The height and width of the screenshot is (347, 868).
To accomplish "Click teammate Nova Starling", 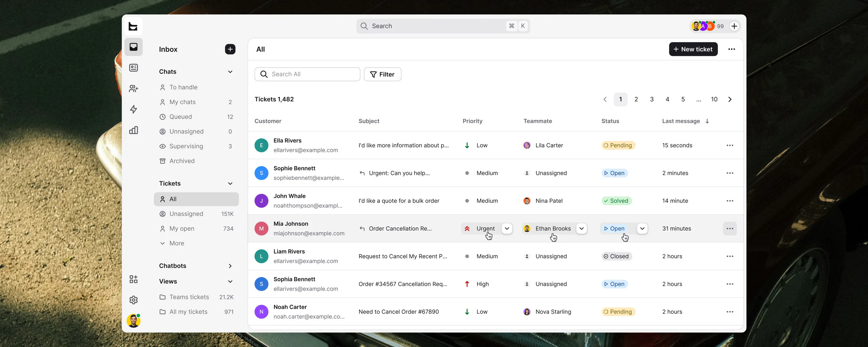I will point(547,312).
